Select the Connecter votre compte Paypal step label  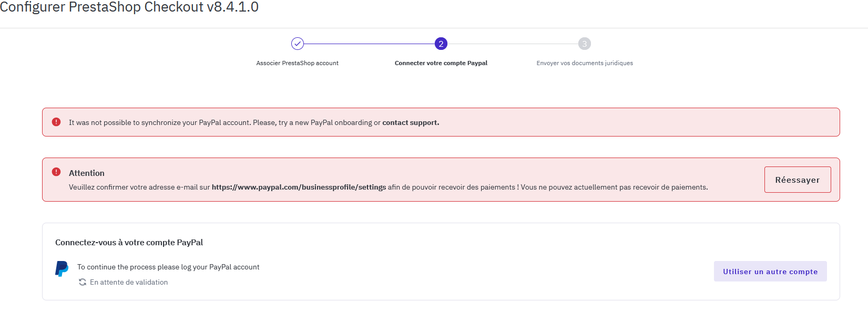pyautogui.click(x=441, y=63)
